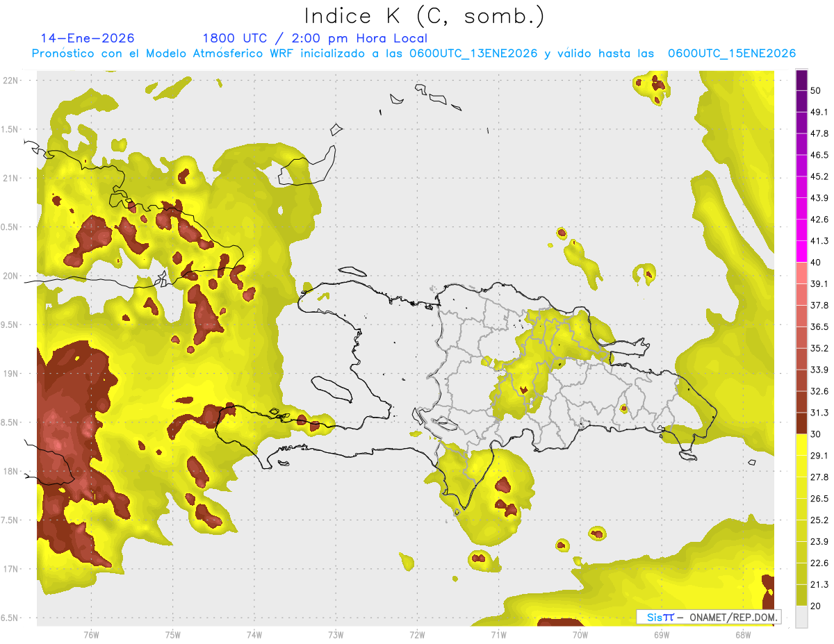Click the legend value "42.6"

pyautogui.click(x=819, y=220)
